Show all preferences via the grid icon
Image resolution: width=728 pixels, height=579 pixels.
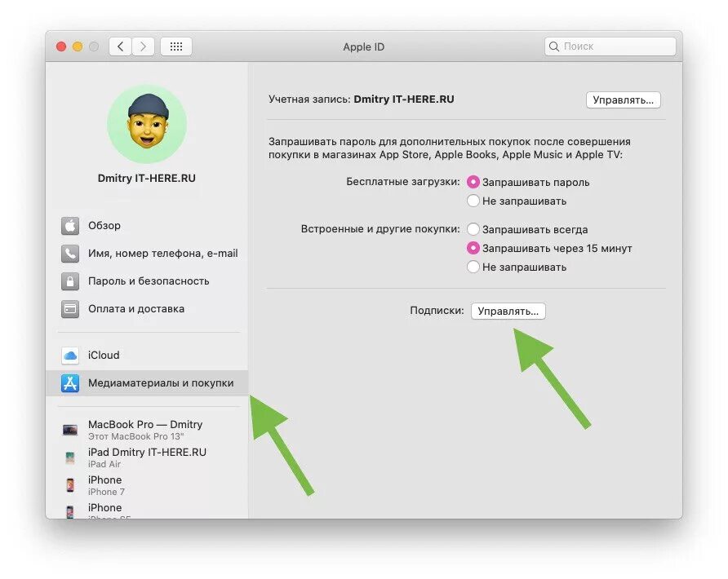click(x=176, y=46)
